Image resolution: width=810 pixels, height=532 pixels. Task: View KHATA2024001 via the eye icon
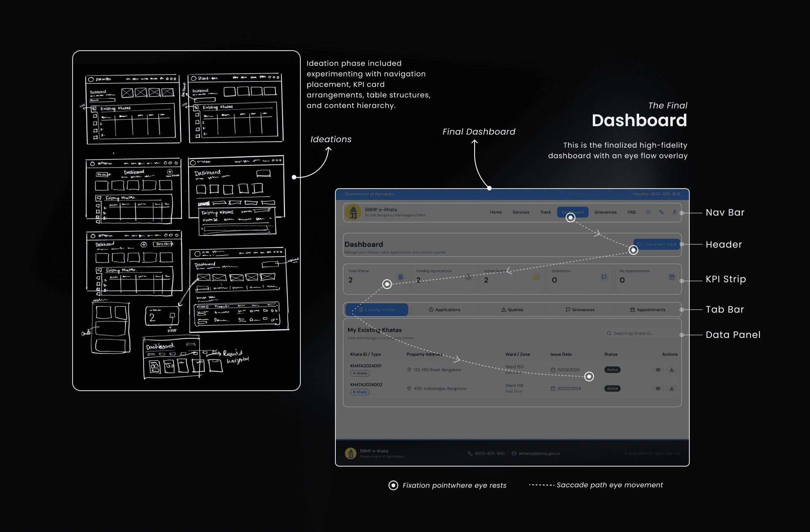[658, 370]
